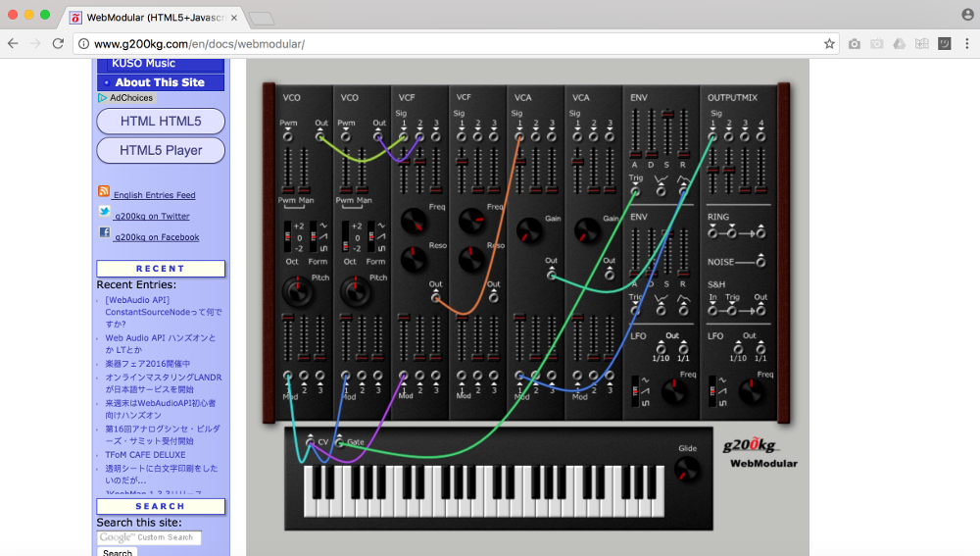This screenshot has width=980, height=556.
Task: Click the RING modulator output jack
Action: [x=760, y=232]
